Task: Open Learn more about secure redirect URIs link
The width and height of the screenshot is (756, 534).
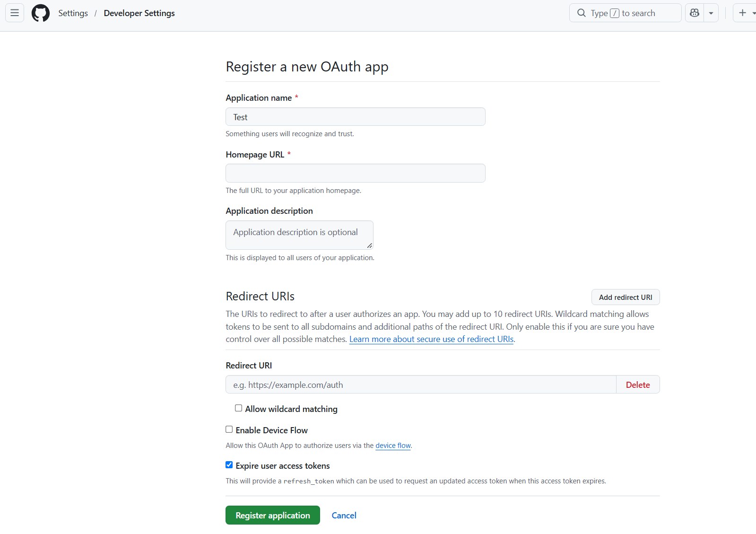Action: (431, 339)
